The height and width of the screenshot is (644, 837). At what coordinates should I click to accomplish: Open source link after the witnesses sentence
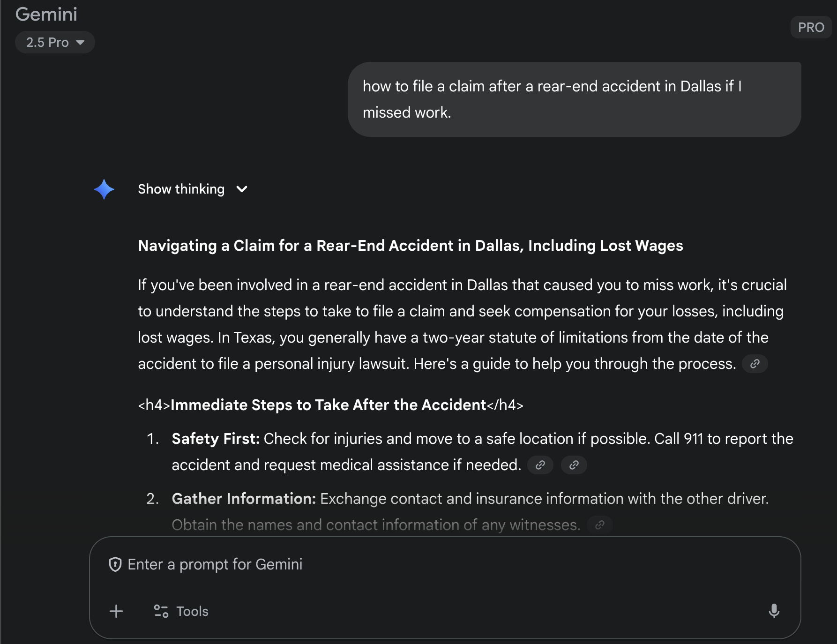coord(599,525)
